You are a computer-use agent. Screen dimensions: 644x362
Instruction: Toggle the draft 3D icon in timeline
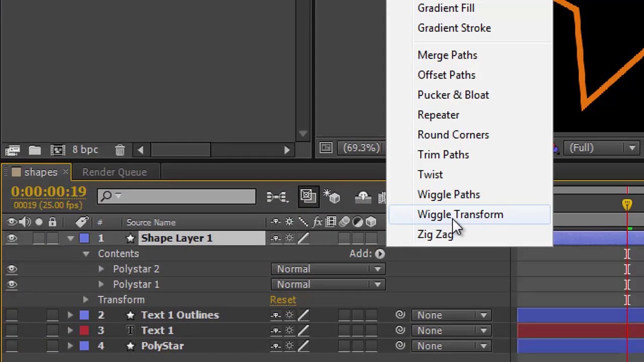(x=332, y=196)
